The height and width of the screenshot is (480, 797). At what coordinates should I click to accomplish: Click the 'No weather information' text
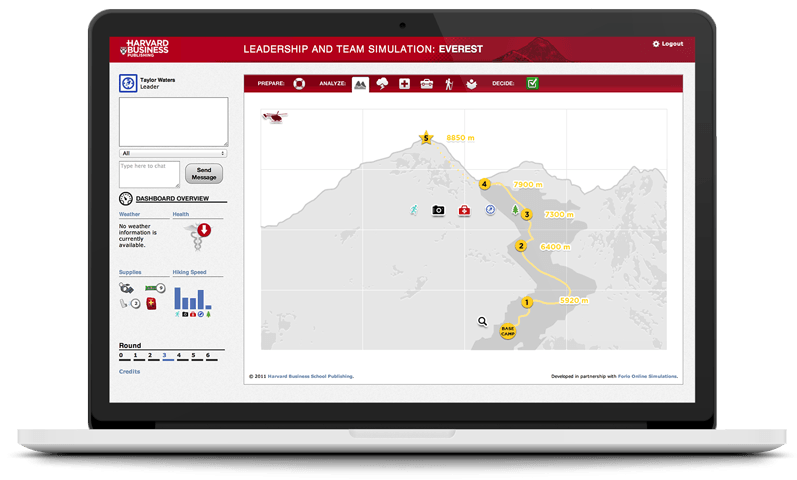(x=138, y=235)
